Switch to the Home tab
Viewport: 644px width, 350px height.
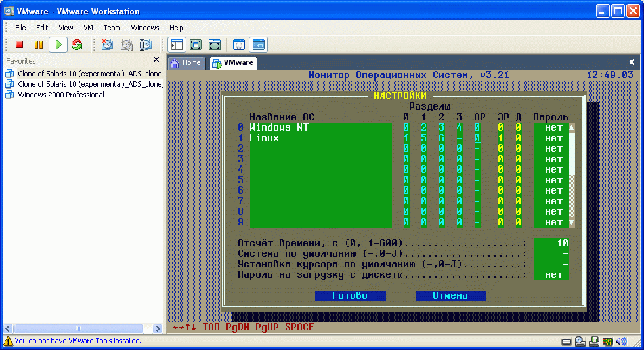click(x=186, y=63)
